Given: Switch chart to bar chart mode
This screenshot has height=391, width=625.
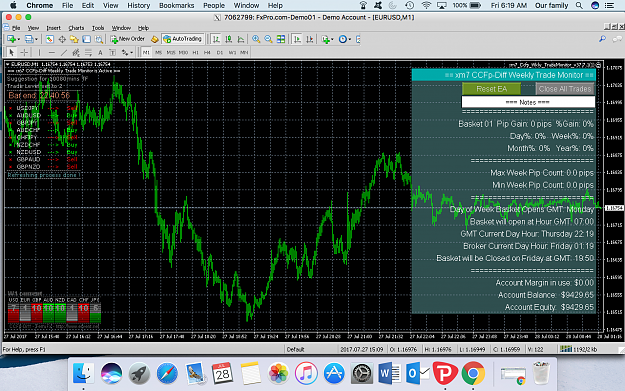Looking at the screenshot, I should coord(216,39).
